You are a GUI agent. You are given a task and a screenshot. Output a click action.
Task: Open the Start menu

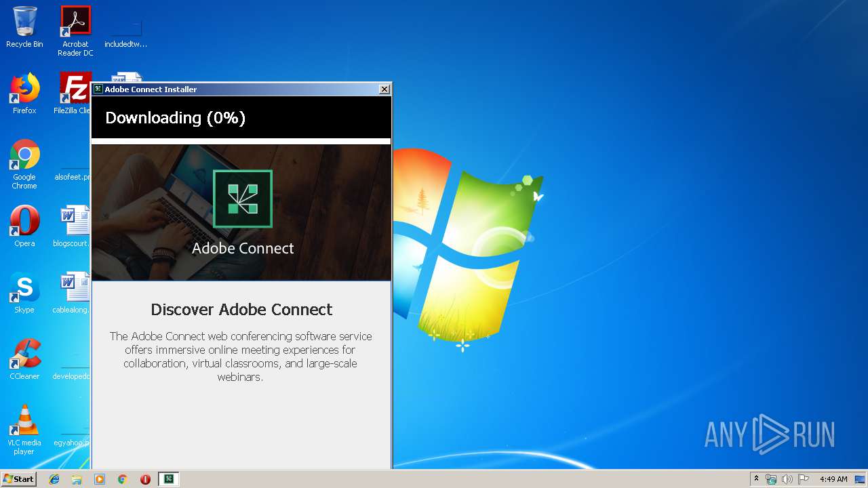coord(19,479)
